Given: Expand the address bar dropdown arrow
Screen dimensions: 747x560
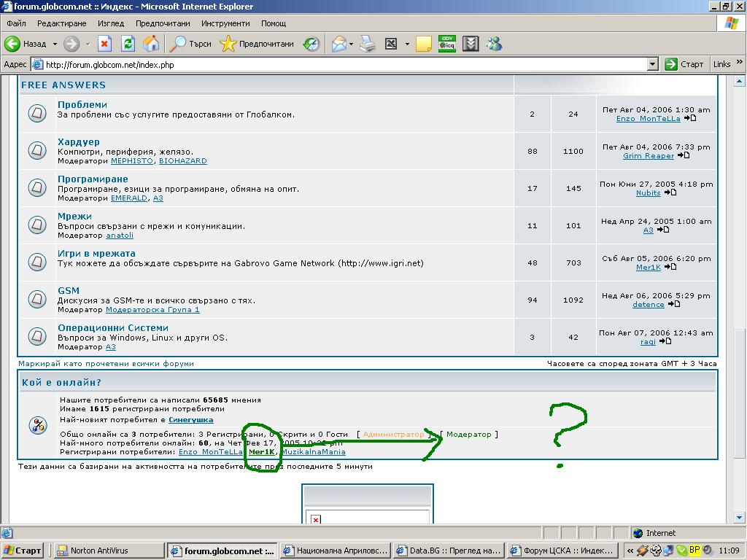Looking at the screenshot, I should pos(653,64).
